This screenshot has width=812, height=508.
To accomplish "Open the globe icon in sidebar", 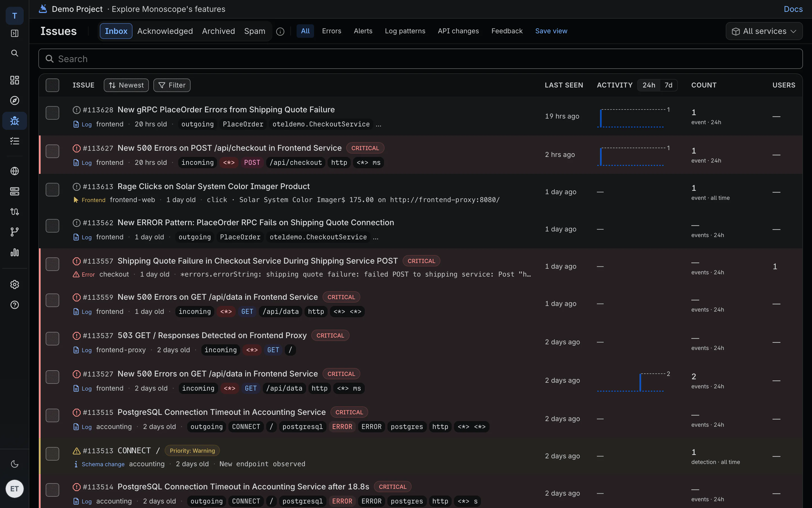I will 14,171.
